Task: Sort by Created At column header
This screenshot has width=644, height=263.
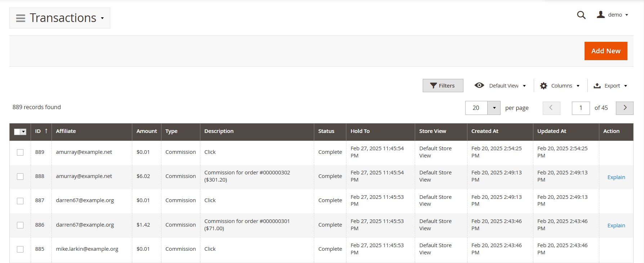Action: (484, 131)
